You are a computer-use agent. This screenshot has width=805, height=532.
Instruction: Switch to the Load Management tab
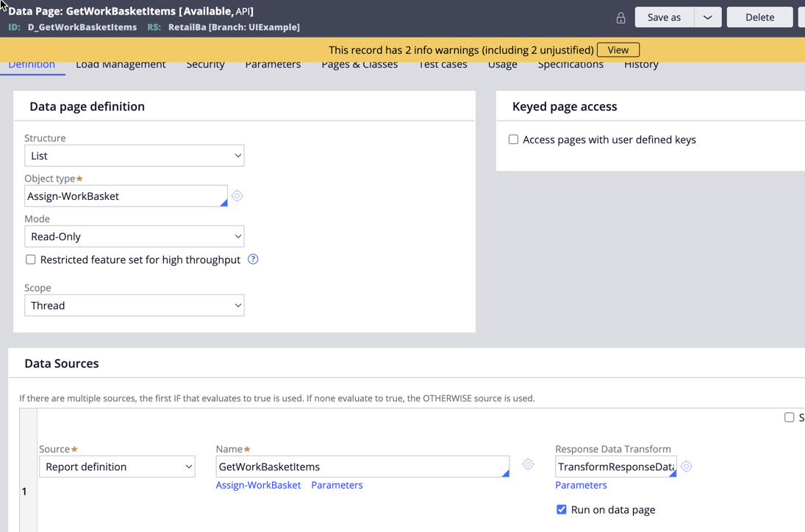[x=121, y=65]
